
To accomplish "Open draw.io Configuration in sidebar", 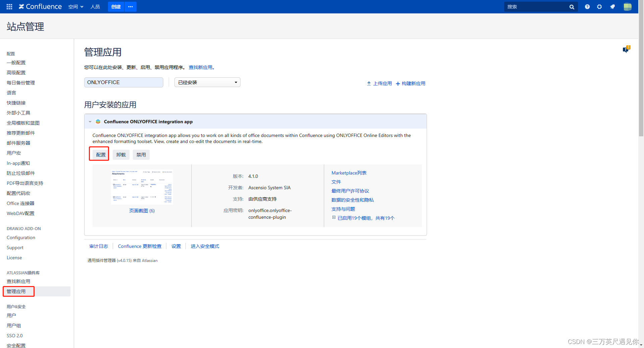I will pos(21,237).
